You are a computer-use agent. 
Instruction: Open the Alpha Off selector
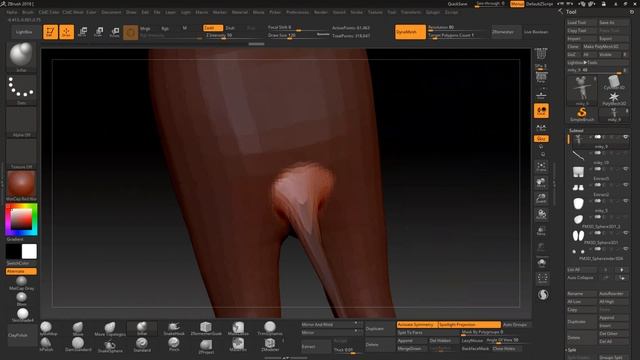(21, 122)
